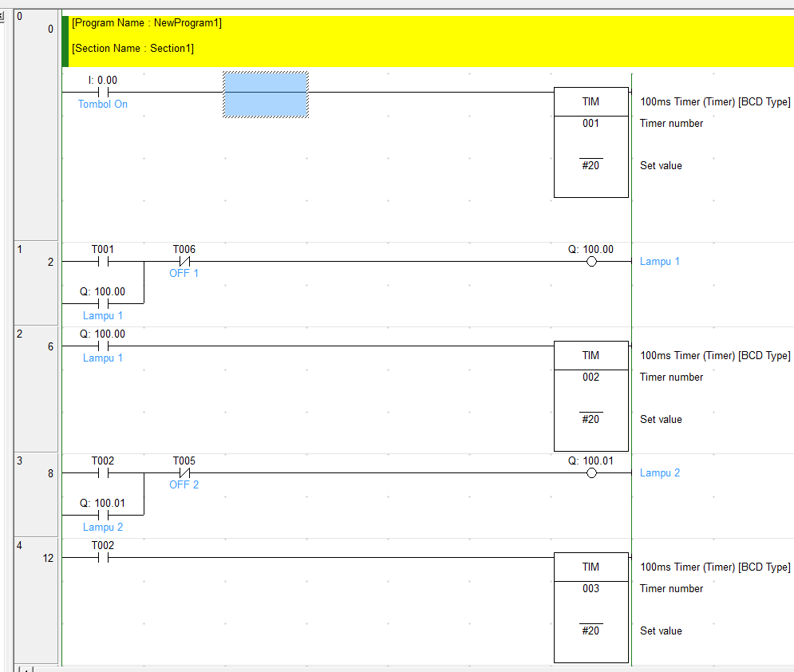Viewport: 794px width, 672px height.
Task: Select the Q: 100.00 parallel contact in rung 1
Action: coord(103,304)
